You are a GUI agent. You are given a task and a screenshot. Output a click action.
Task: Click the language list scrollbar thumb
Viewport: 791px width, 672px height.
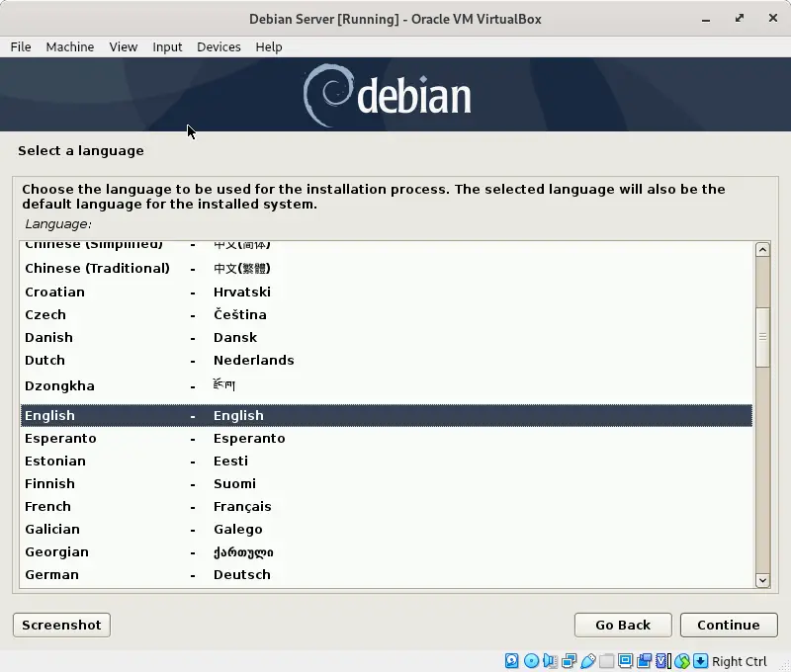pyautogui.click(x=762, y=337)
